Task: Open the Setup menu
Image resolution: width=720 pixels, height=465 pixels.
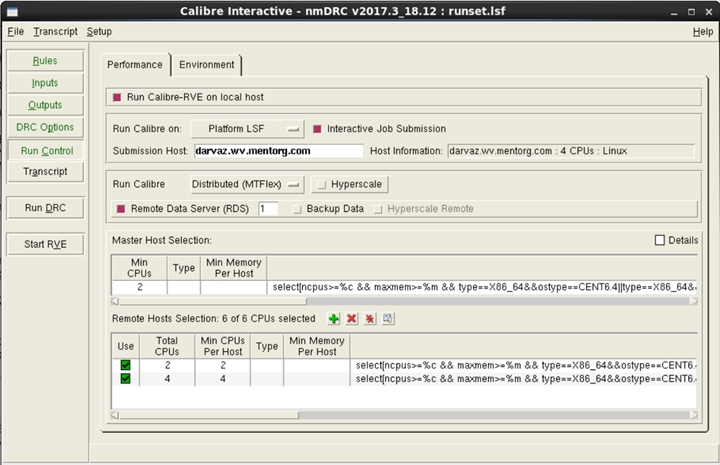Action: tap(99, 32)
